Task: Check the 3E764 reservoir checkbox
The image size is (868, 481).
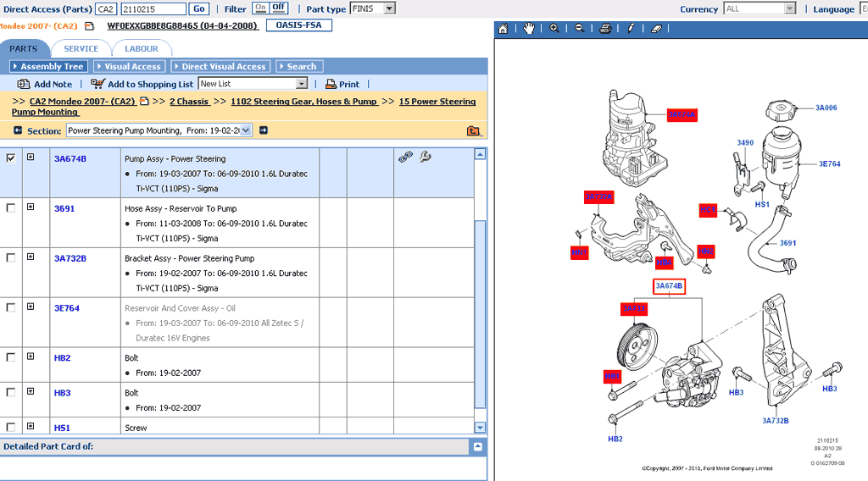Action: coord(10,307)
